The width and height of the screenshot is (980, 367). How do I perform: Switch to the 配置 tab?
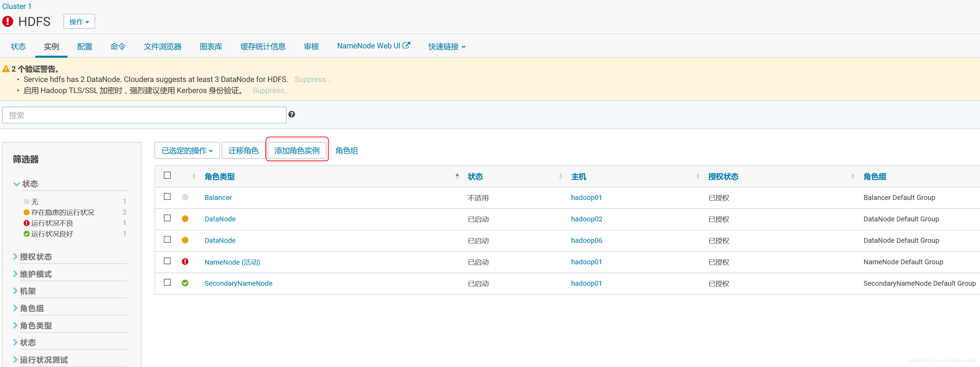point(85,46)
